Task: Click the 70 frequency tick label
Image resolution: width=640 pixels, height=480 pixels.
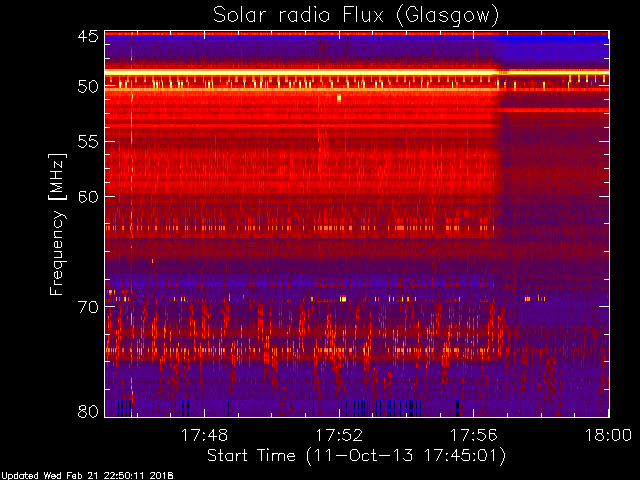Action: pyautogui.click(x=88, y=307)
